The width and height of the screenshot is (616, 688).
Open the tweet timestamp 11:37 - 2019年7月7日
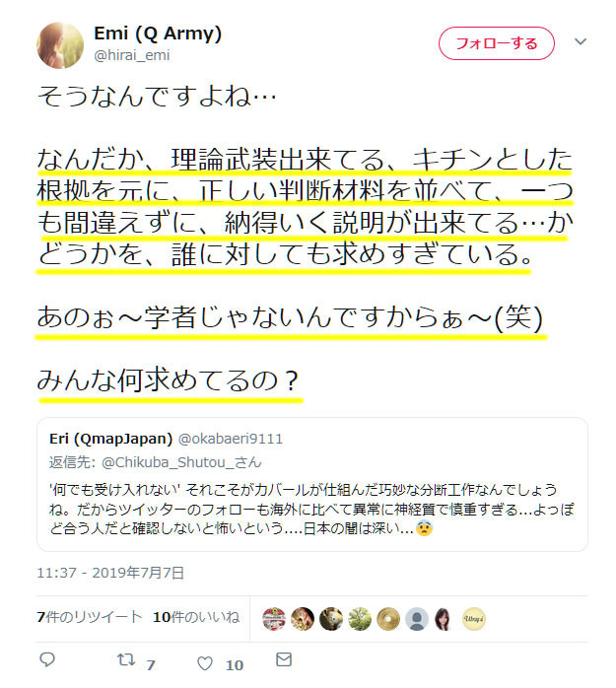point(110,573)
